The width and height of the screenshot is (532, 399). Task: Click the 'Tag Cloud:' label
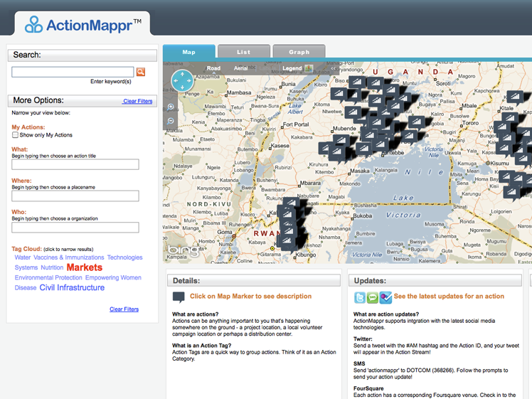(27, 249)
